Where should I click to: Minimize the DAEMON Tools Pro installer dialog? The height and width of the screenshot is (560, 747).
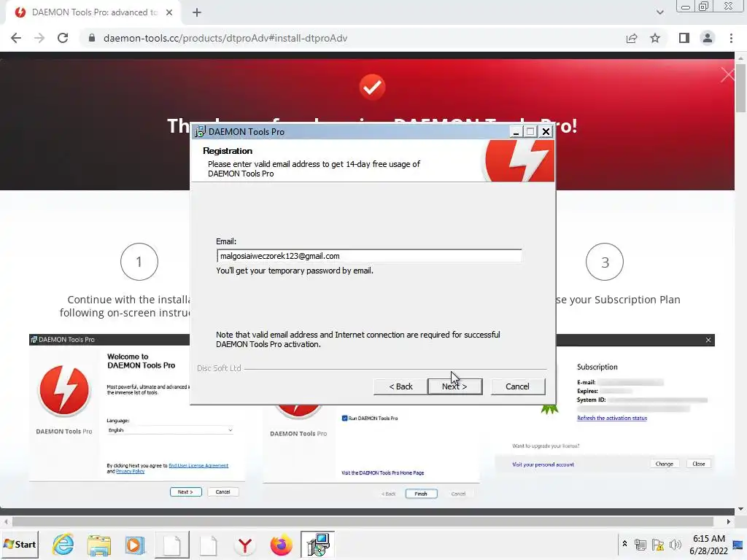(516, 131)
